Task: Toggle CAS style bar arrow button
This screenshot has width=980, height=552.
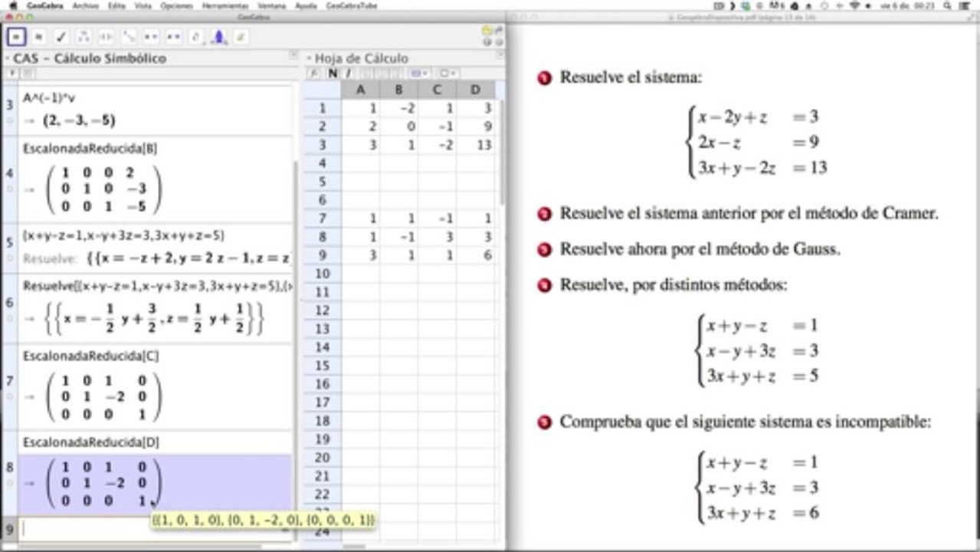Action: click(11, 73)
